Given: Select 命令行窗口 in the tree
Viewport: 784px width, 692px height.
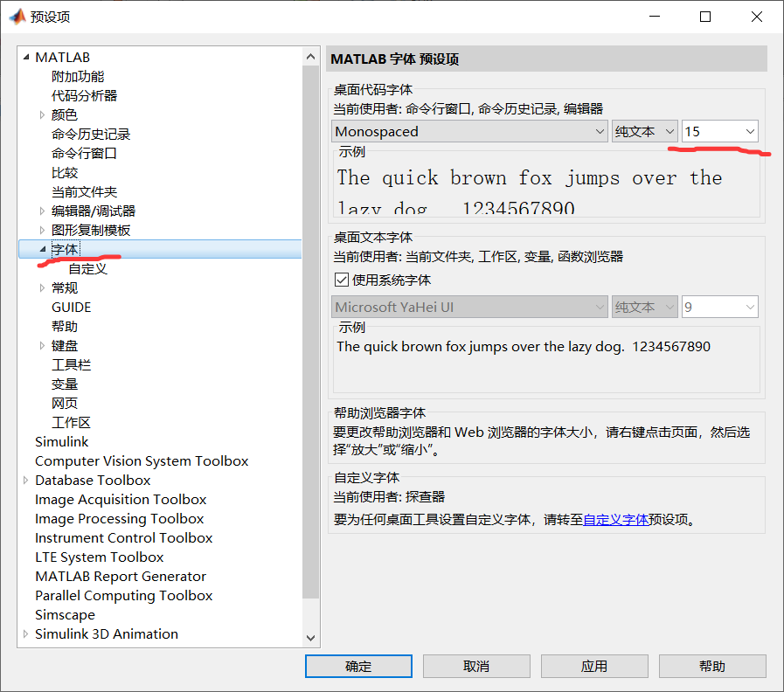Looking at the screenshot, I should tap(85, 153).
